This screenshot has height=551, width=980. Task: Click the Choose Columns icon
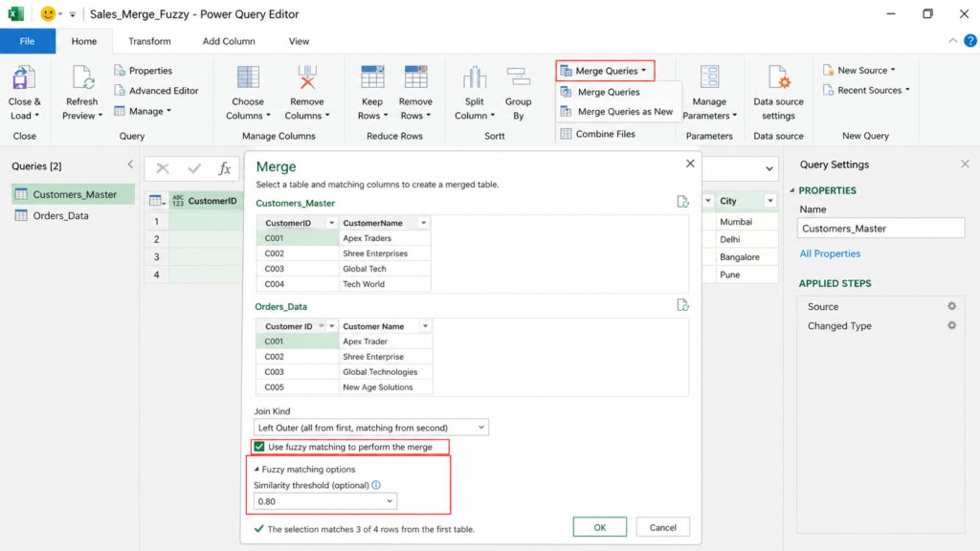point(248,78)
